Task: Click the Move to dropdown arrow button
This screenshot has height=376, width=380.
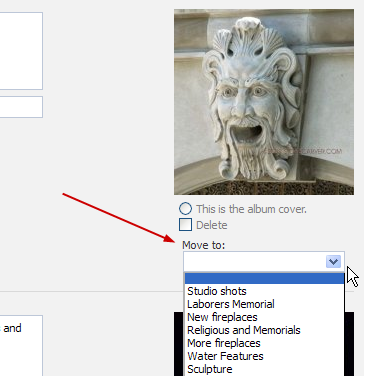Action: click(333, 261)
